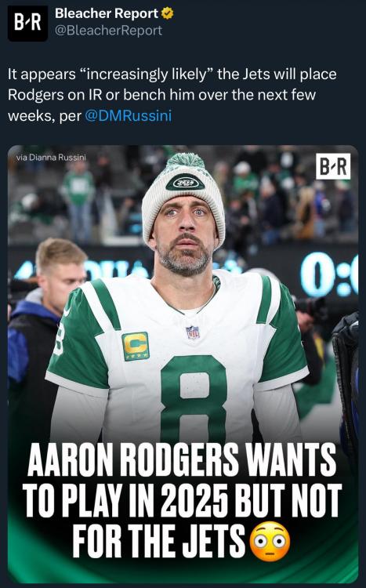Open the attached photo of the Jets quarterback
Viewport: 366px width, 588px height.
[183, 364]
